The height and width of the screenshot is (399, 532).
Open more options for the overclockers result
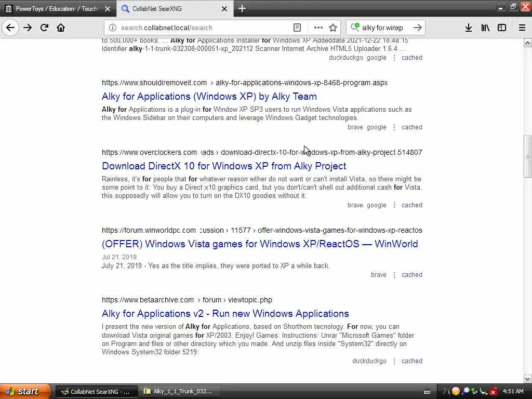coord(394,205)
